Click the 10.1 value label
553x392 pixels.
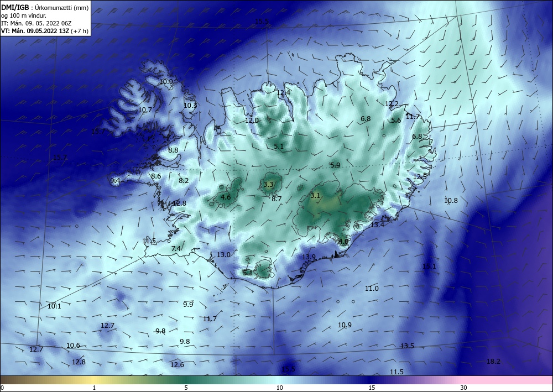(54, 306)
